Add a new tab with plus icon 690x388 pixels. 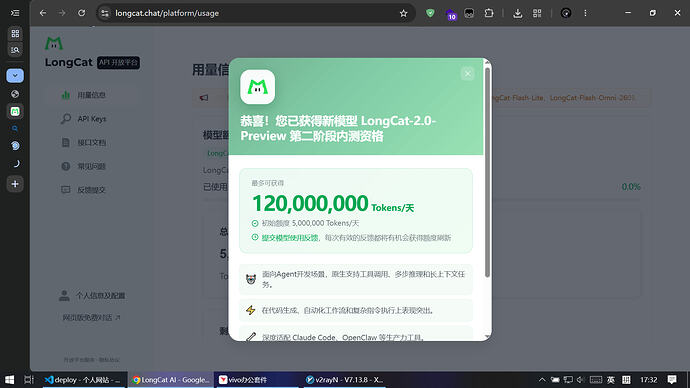[15, 184]
